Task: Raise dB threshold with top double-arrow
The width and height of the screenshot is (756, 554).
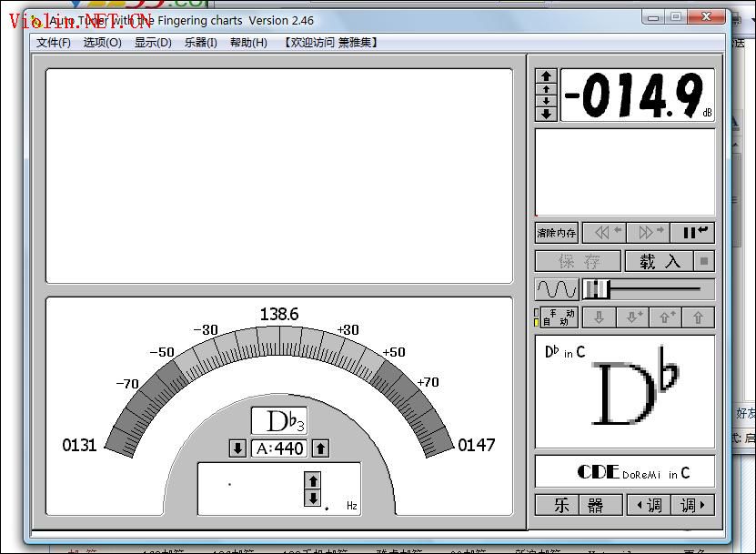Action: point(546,76)
